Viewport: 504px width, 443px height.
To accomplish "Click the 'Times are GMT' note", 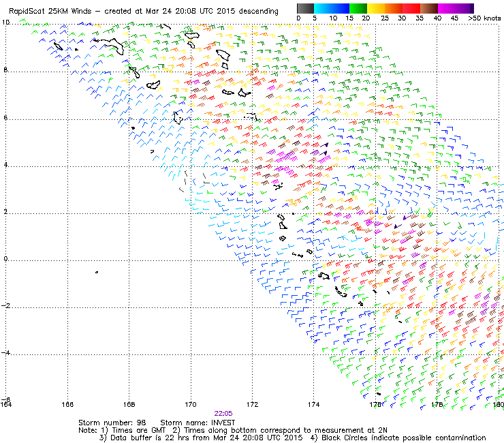I will coord(138,430).
